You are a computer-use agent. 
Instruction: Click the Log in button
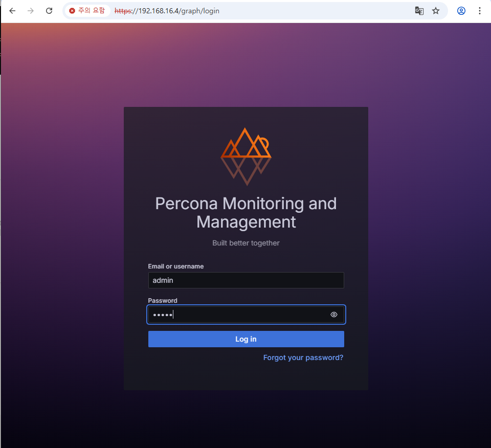[x=246, y=339]
